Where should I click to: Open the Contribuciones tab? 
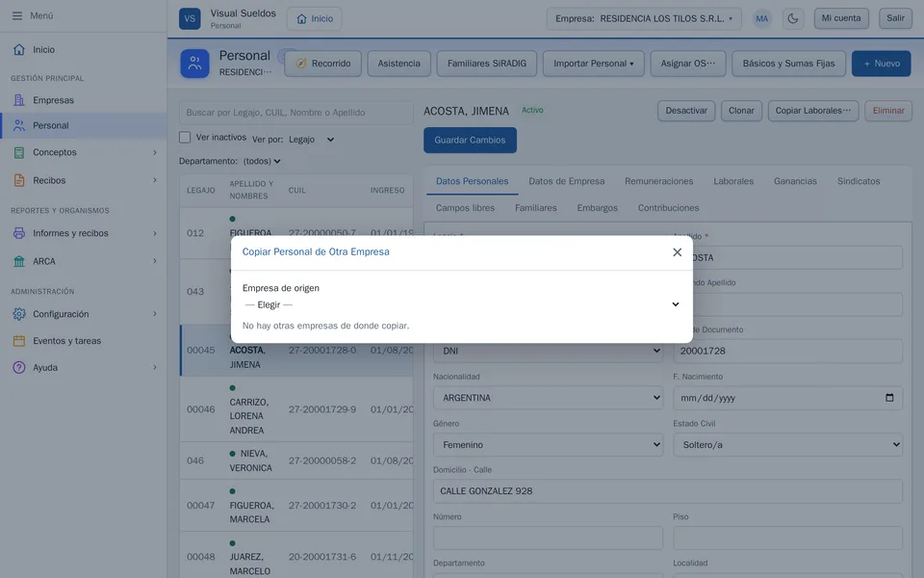click(x=668, y=208)
